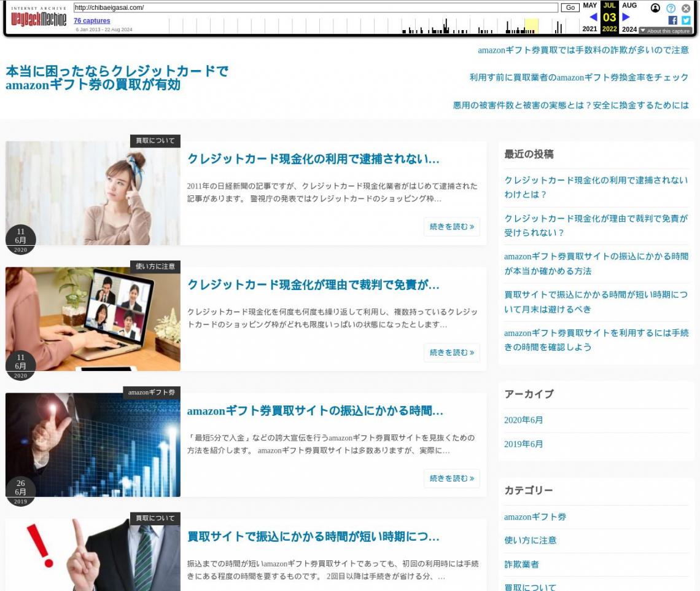Viewport: 700px width, 591px height.
Task: Go to next capture with right arrow
Action: tap(626, 17)
